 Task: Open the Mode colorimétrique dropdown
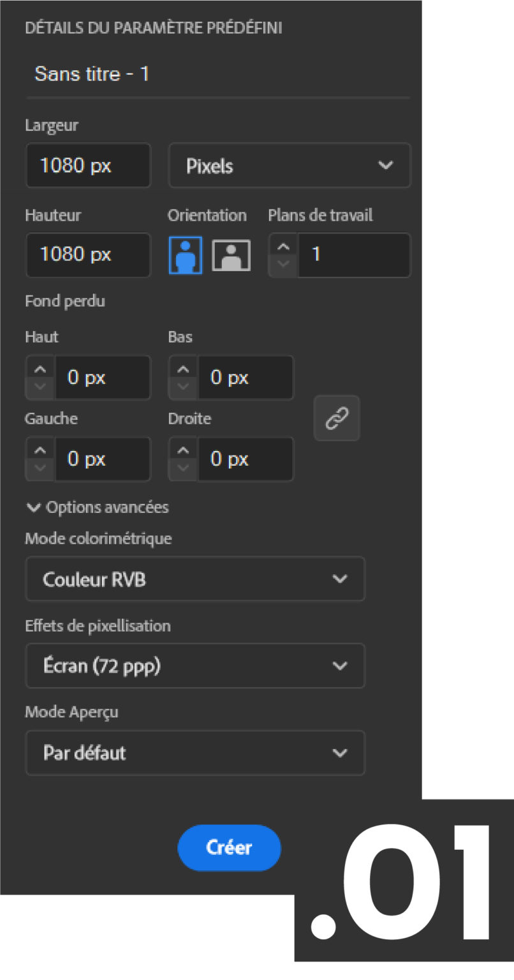click(195, 579)
